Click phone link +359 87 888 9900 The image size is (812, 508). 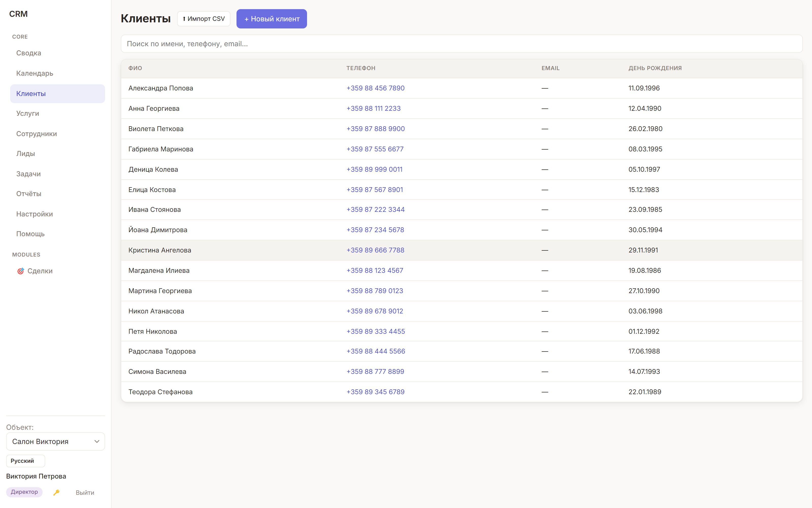[x=376, y=129]
